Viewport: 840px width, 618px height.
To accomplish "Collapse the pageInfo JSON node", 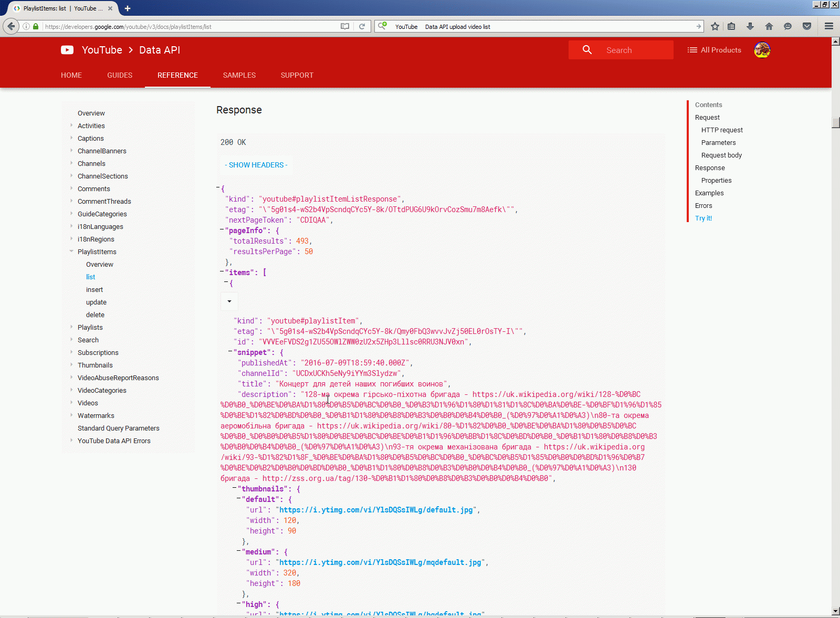I will [x=222, y=229].
